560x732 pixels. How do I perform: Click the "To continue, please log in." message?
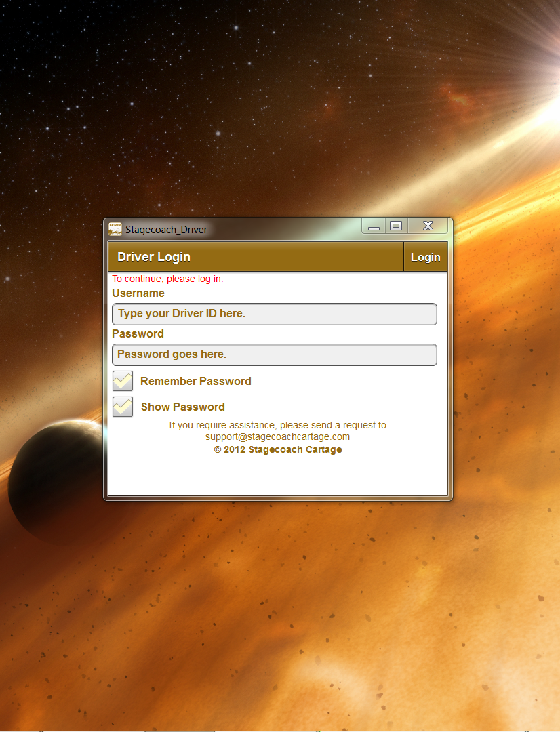click(x=167, y=279)
